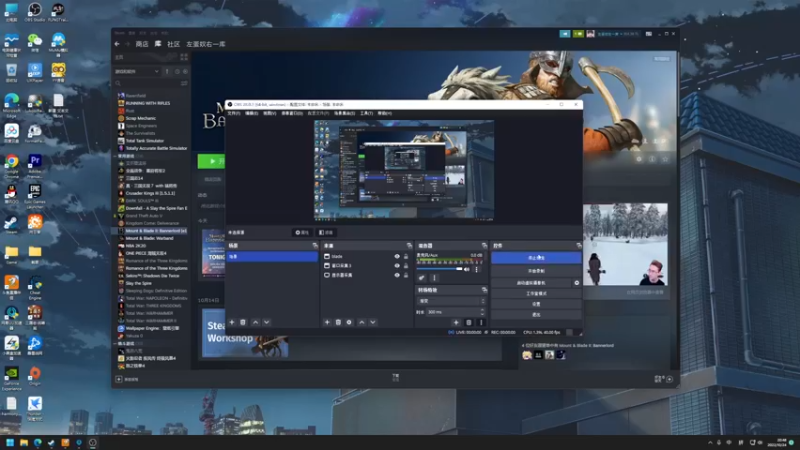Open Steam advanced filter icon beside search

pyautogui.click(x=184, y=83)
